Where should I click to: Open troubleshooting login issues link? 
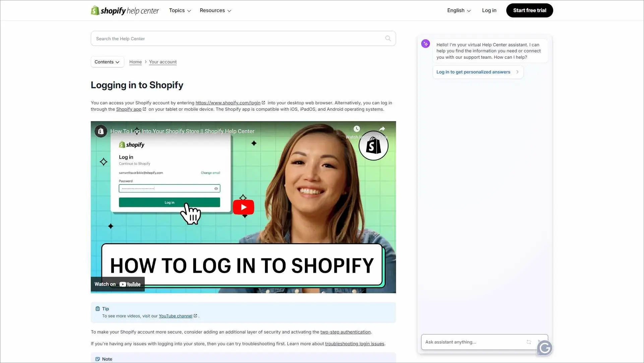pyautogui.click(x=355, y=344)
